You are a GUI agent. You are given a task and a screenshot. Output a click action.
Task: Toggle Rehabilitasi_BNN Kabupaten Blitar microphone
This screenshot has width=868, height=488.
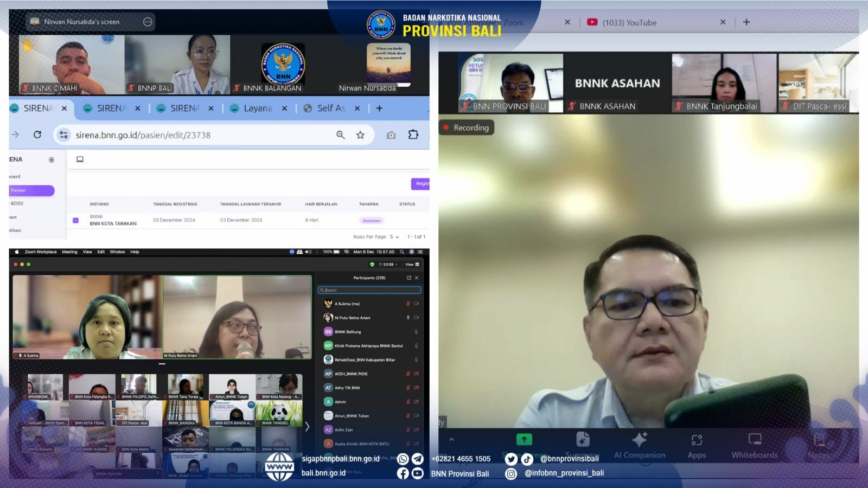416,359
